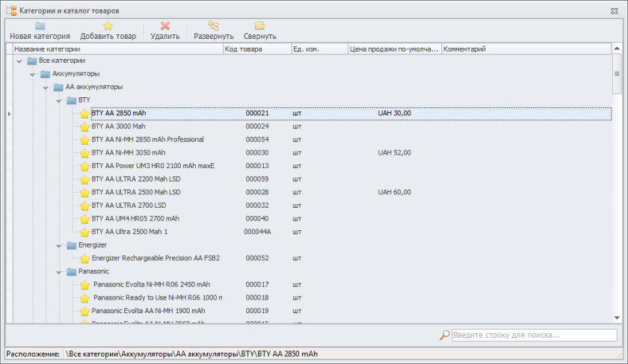Select BTY AA Ni-MH 3050 mAh item

tap(128, 152)
